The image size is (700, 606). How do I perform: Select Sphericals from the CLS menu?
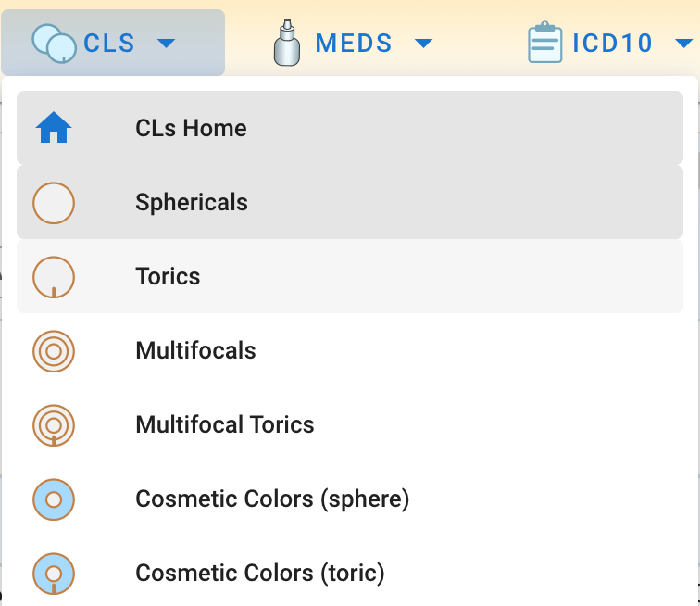192,202
